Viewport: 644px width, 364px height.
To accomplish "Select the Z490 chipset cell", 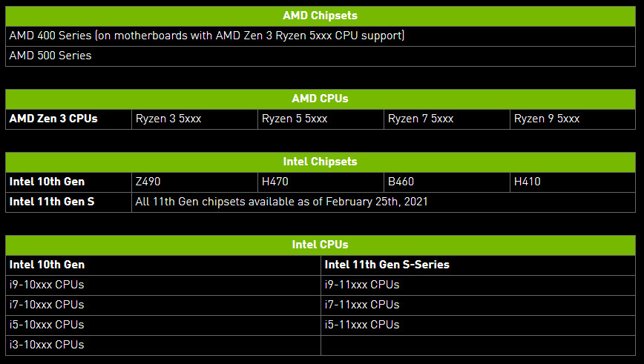I will [148, 182].
